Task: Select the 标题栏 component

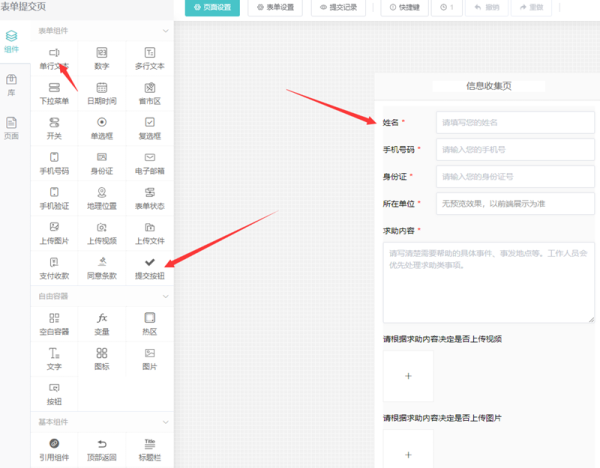Action: tap(150, 450)
